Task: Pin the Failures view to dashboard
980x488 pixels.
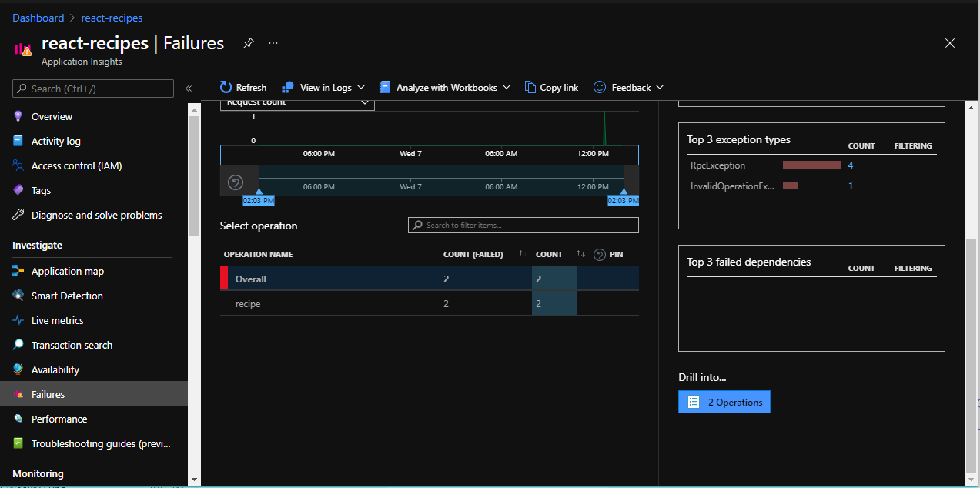Action: (x=248, y=44)
